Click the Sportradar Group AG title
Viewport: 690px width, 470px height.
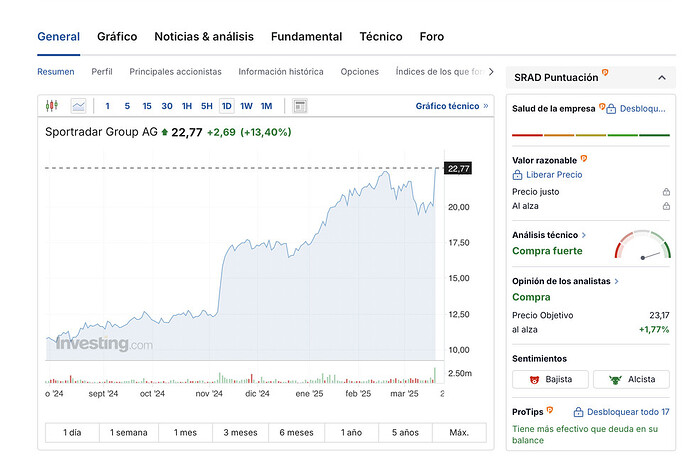pyautogui.click(x=101, y=132)
